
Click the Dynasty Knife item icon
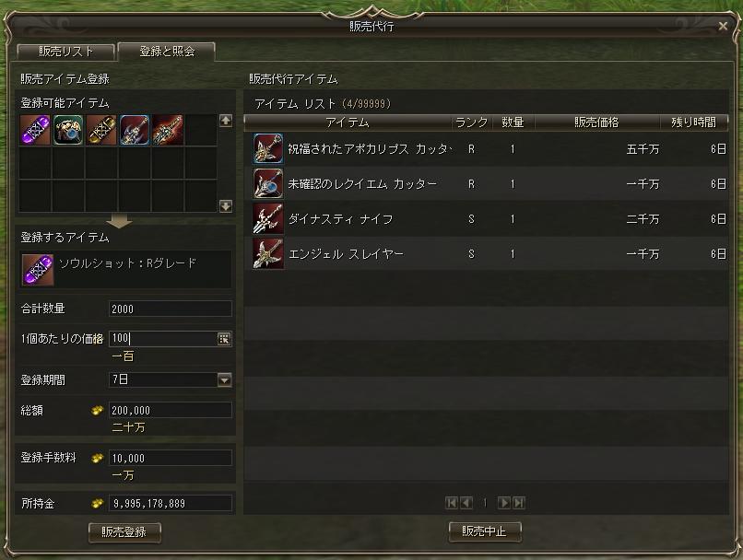click(x=268, y=218)
